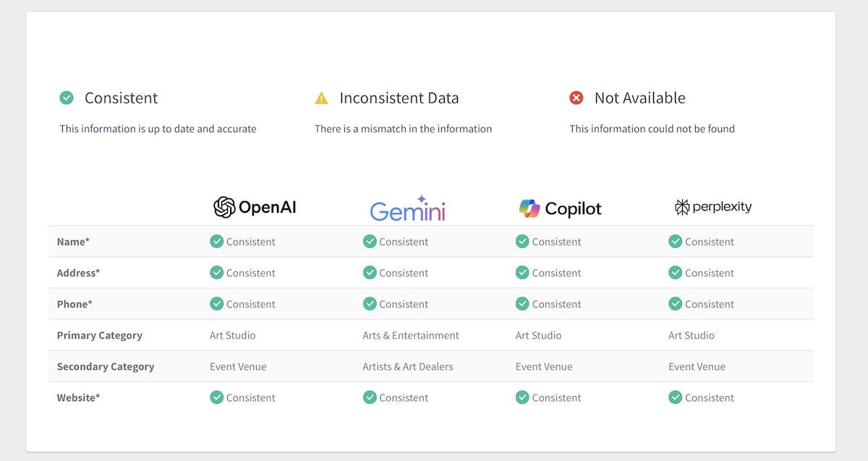Viewport: 868px width, 461px height.
Task: Click the Inconsistent Data legend heading
Action: 399,98
